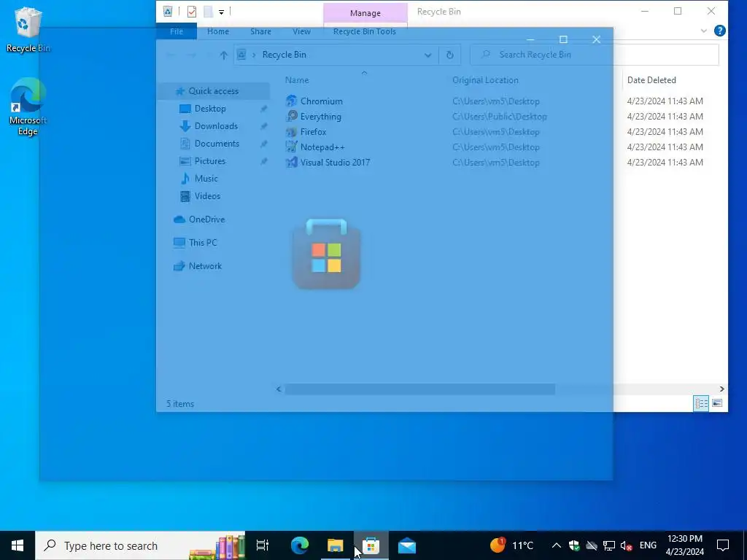Open Documents in the navigation pane
The image size is (747, 560).
217,144
